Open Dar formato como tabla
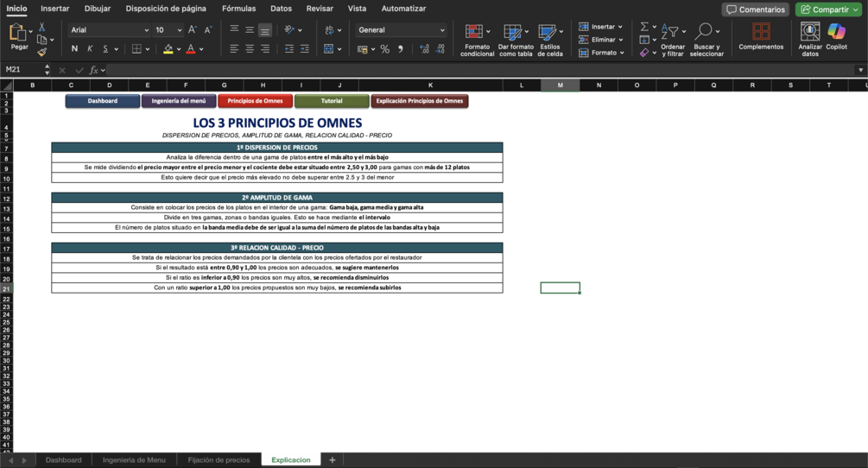 pyautogui.click(x=516, y=40)
